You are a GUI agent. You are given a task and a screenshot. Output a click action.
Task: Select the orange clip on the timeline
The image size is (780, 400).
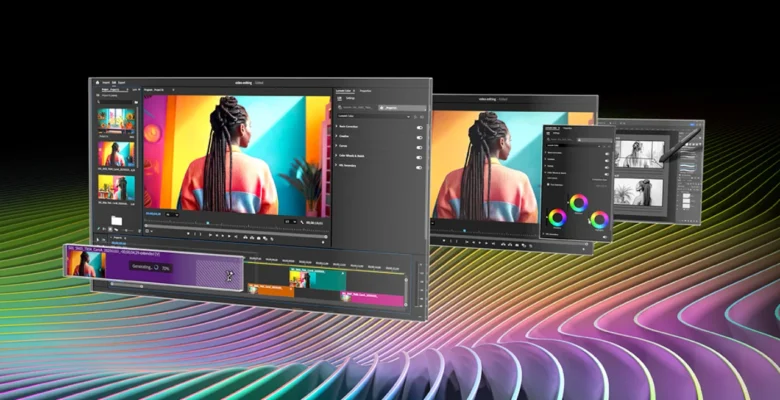(x=271, y=291)
